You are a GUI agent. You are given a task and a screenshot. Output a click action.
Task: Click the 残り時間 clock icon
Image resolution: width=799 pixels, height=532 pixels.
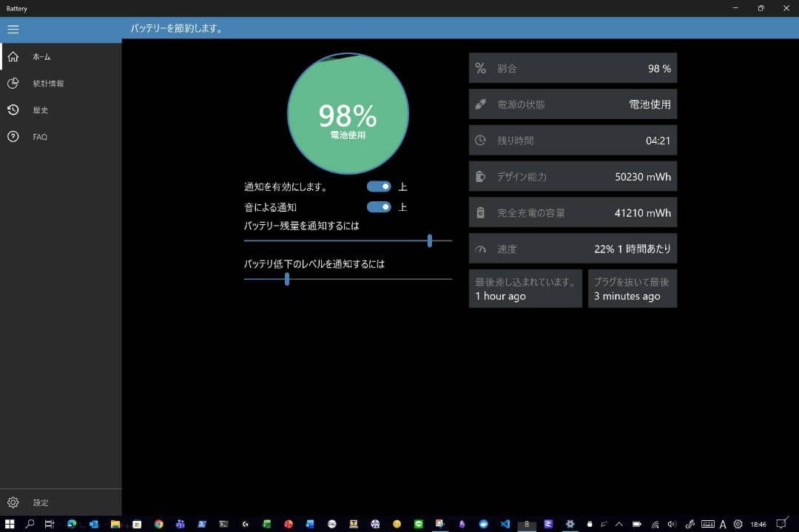(482, 140)
